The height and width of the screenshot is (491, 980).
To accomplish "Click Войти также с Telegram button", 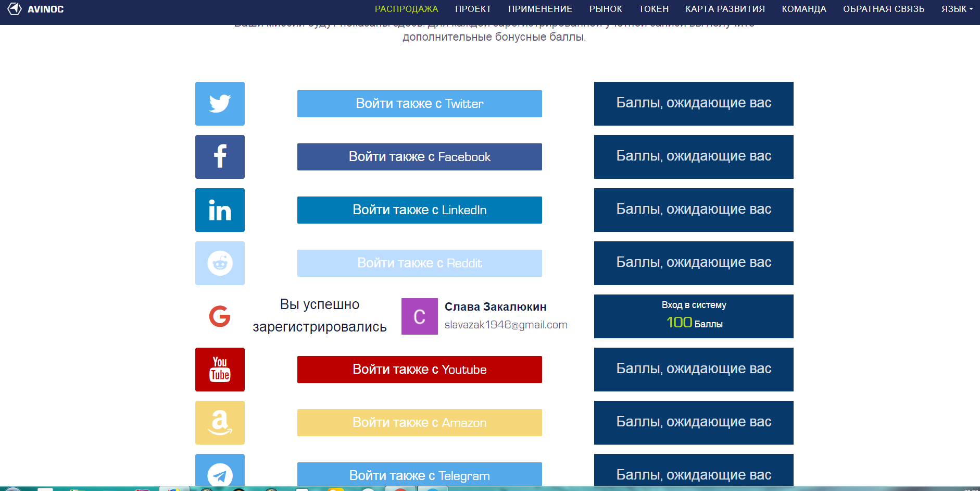I will [x=420, y=475].
